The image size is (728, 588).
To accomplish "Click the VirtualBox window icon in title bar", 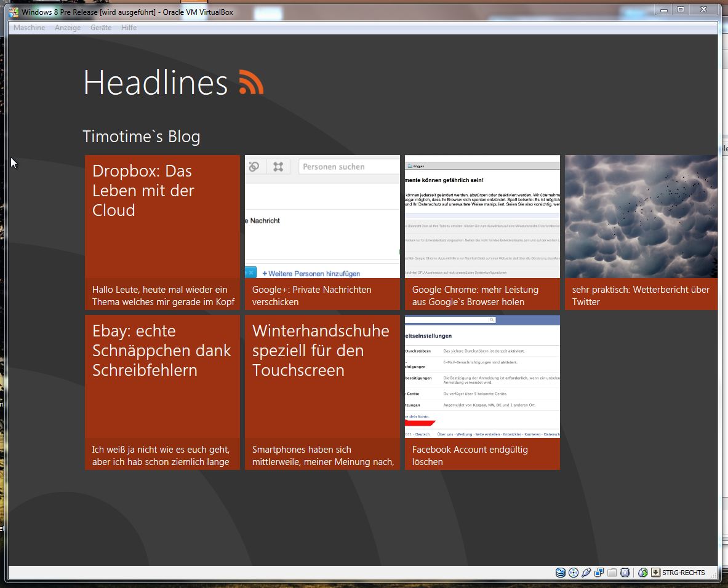I will [14, 12].
